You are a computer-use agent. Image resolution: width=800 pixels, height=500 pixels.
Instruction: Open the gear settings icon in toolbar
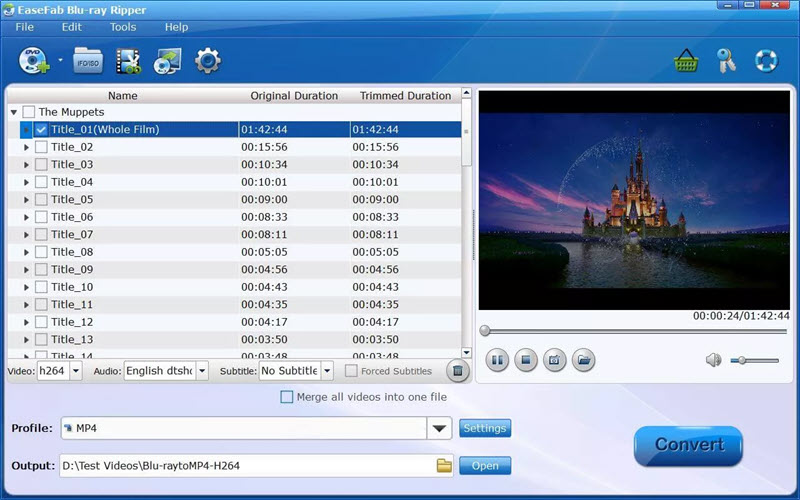coord(207,61)
